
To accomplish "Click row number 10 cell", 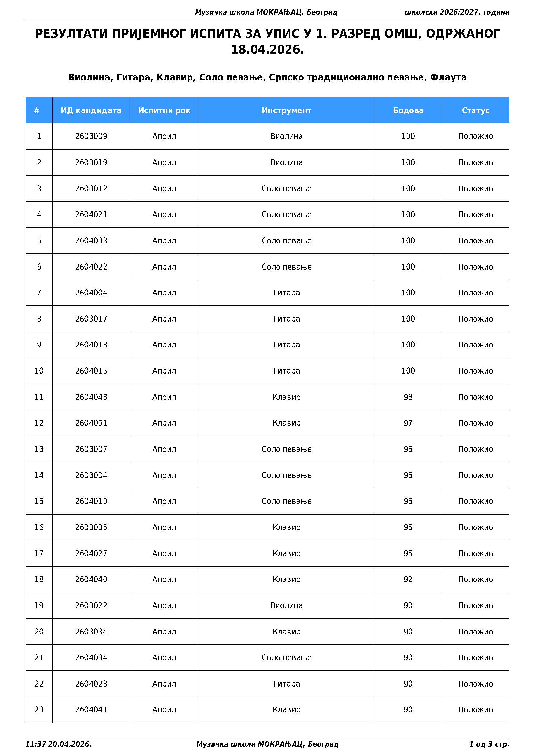I will 39,371.
